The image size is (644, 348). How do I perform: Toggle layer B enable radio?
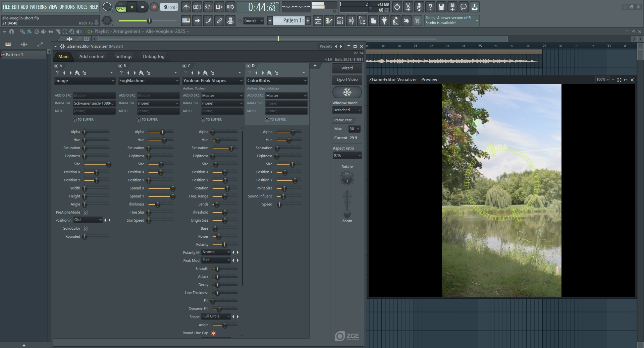click(120, 66)
